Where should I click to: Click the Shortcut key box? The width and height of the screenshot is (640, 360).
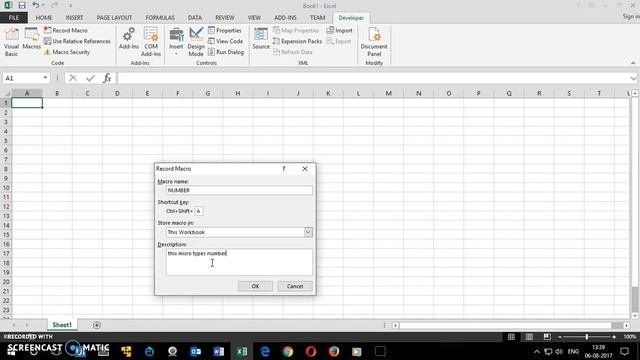(x=199, y=211)
